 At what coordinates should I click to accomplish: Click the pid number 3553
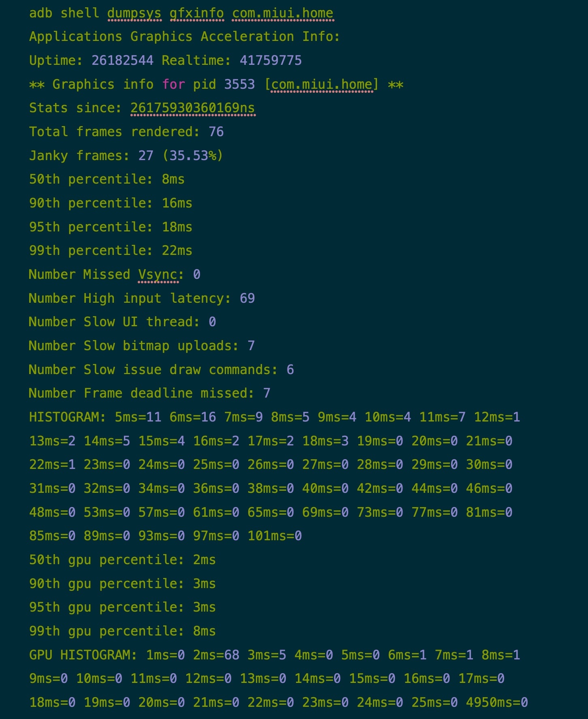239,84
